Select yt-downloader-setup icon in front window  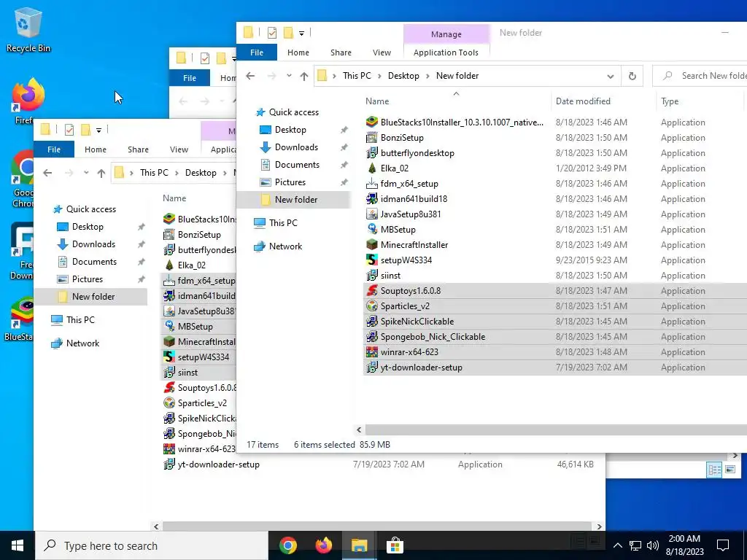click(371, 367)
